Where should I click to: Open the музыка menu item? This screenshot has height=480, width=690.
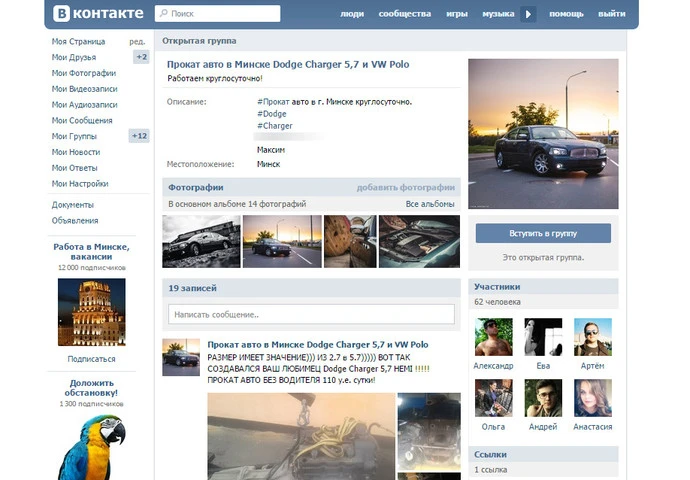pyautogui.click(x=498, y=14)
